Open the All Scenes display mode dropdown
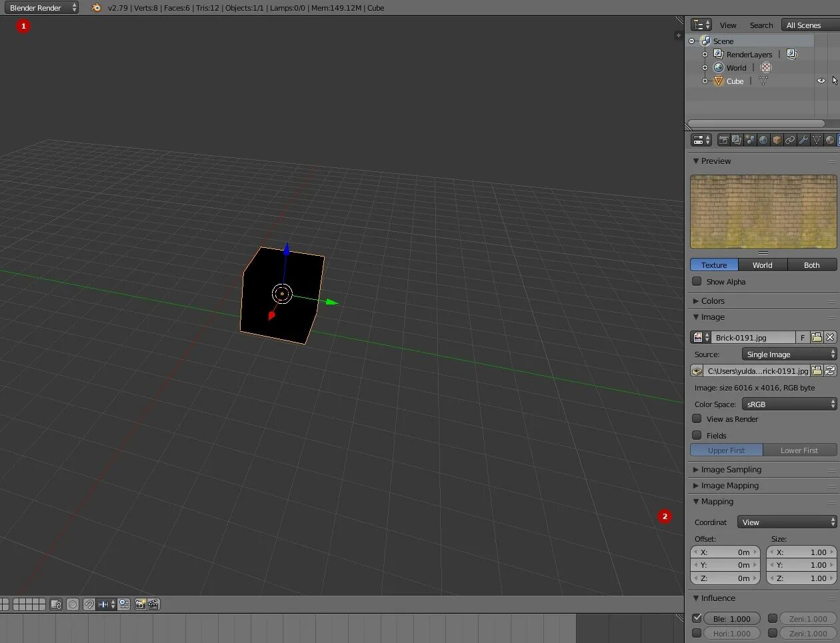840x643 pixels. coord(810,25)
